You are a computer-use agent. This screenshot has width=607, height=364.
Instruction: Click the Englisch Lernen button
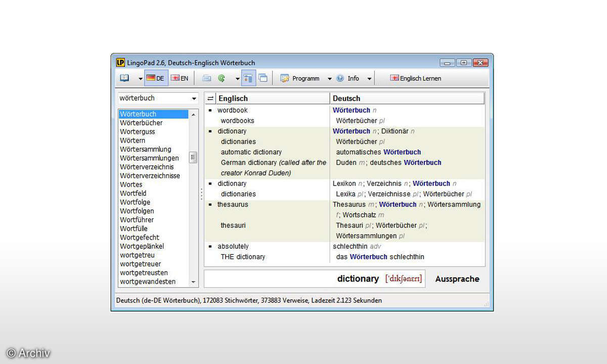pyautogui.click(x=415, y=78)
